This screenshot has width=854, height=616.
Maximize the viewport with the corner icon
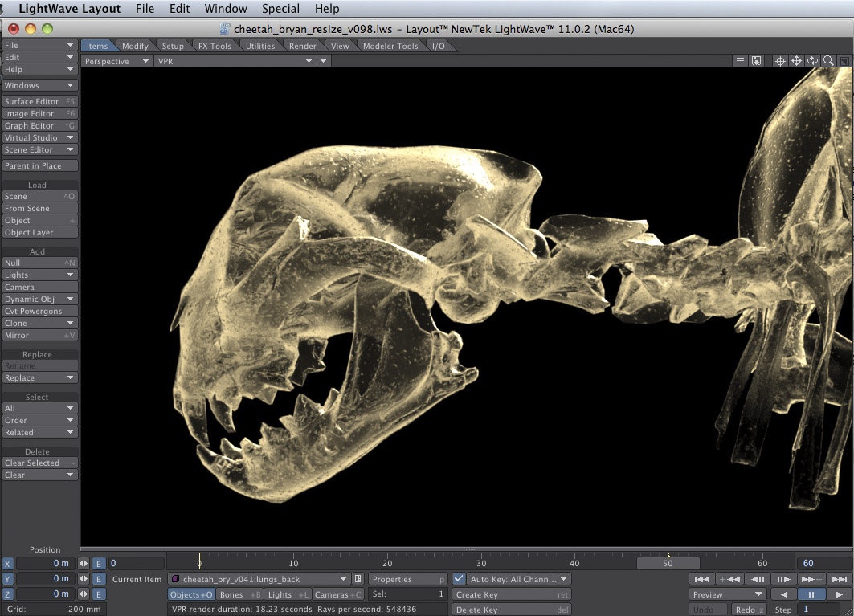tap(844, 61)
